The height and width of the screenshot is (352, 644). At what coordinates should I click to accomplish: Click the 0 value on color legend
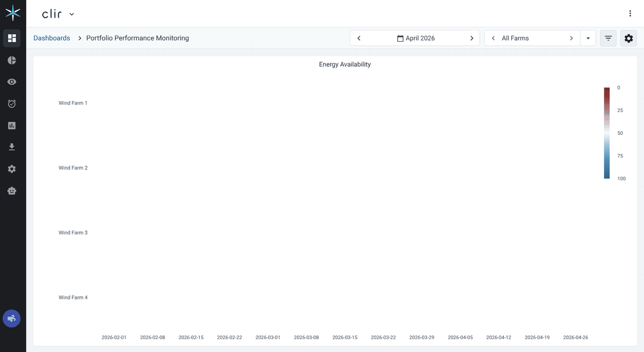(618, 87)
